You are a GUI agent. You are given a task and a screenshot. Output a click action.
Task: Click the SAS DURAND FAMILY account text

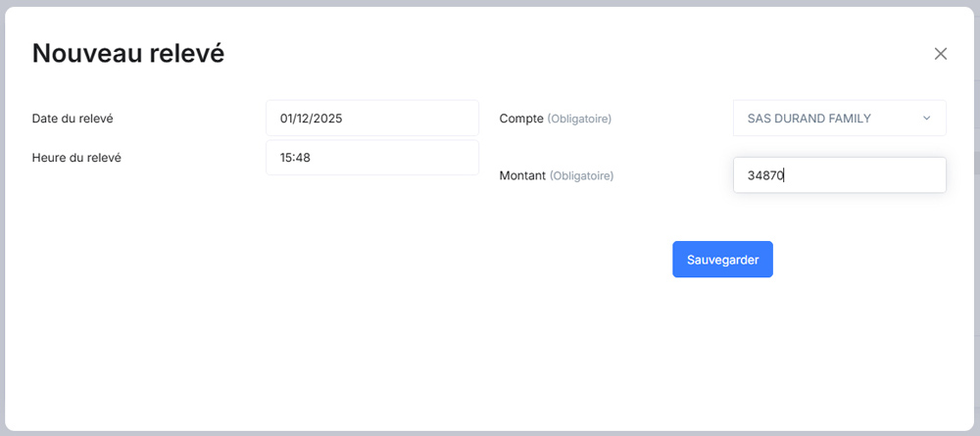tap(809, 118)
